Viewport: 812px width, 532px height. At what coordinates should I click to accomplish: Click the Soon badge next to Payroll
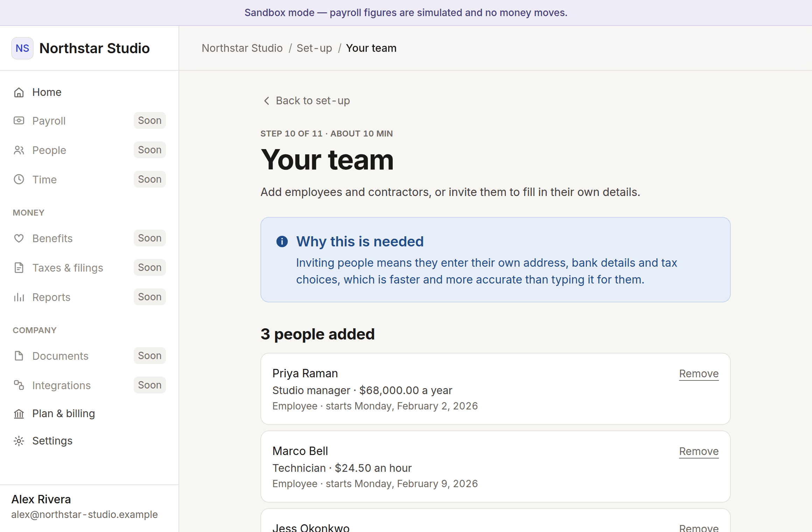pyautogui.click(x=150, y=121)
